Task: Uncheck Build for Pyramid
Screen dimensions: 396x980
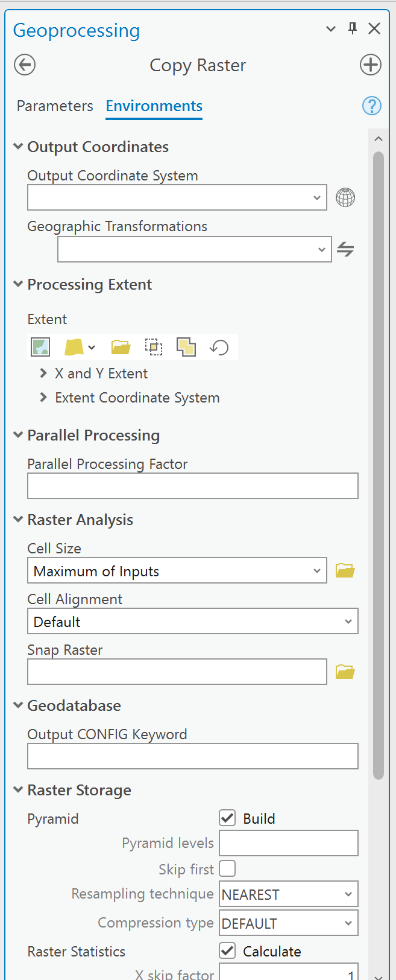Action: [227, 818]
